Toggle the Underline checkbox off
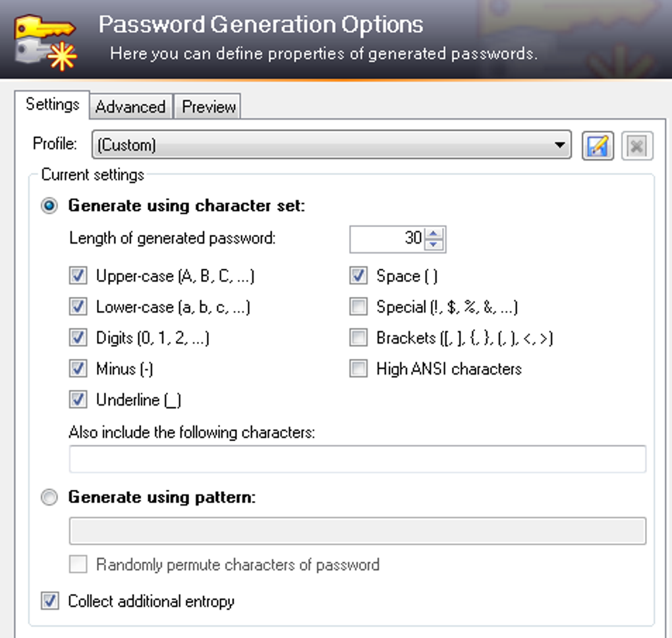 tap(78, 400)
